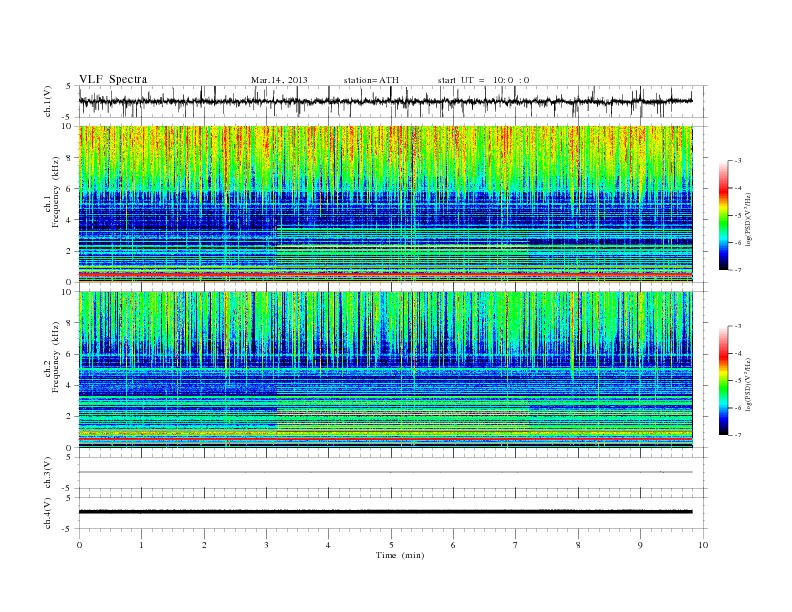Click time axis tick label "7"
The image size is (792, 612).
click(x=516, y=545)
